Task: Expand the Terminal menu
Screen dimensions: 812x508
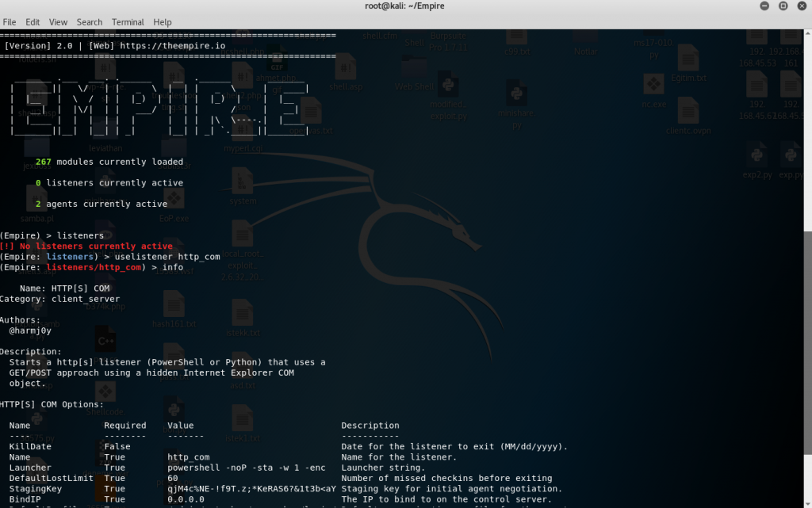Action: click(127, 22)
